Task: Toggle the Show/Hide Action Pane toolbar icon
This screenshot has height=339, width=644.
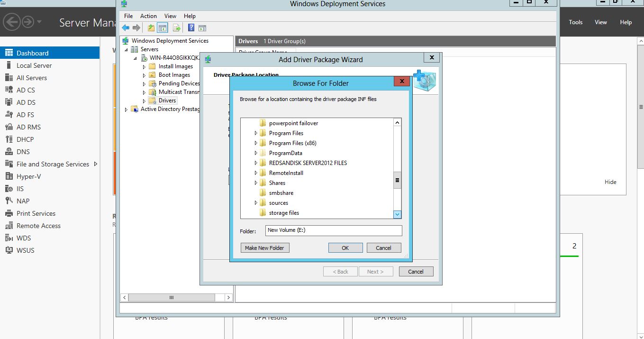Action: click(202, 28)
